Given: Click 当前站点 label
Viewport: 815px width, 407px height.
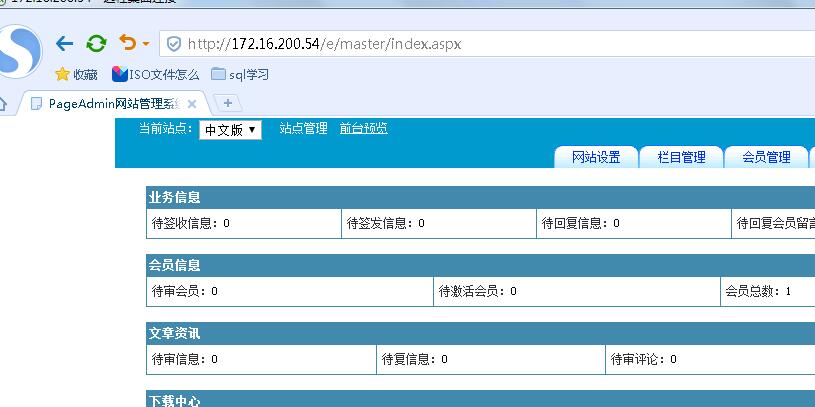Looking at the screenshot, I should 166,128.
